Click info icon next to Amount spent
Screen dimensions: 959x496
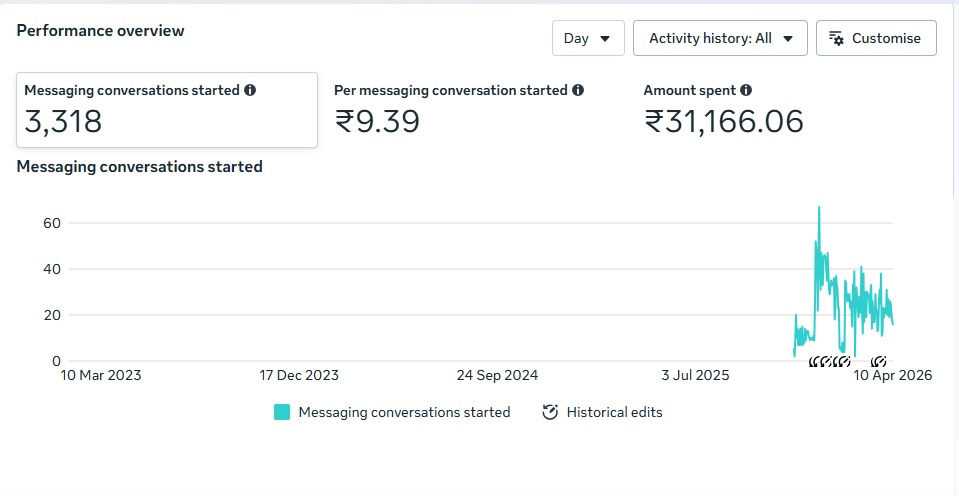pos(746,90)
